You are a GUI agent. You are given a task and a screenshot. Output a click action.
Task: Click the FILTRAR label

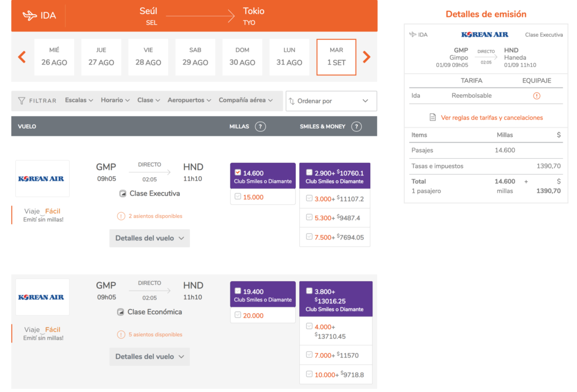point(43,101)
